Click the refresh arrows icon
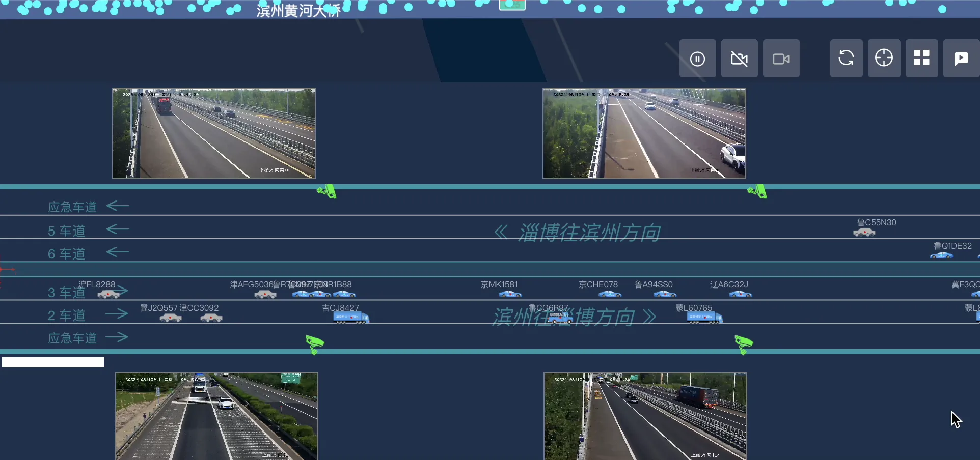The height and width of the screenshot is (460, 980). [846, 58]
